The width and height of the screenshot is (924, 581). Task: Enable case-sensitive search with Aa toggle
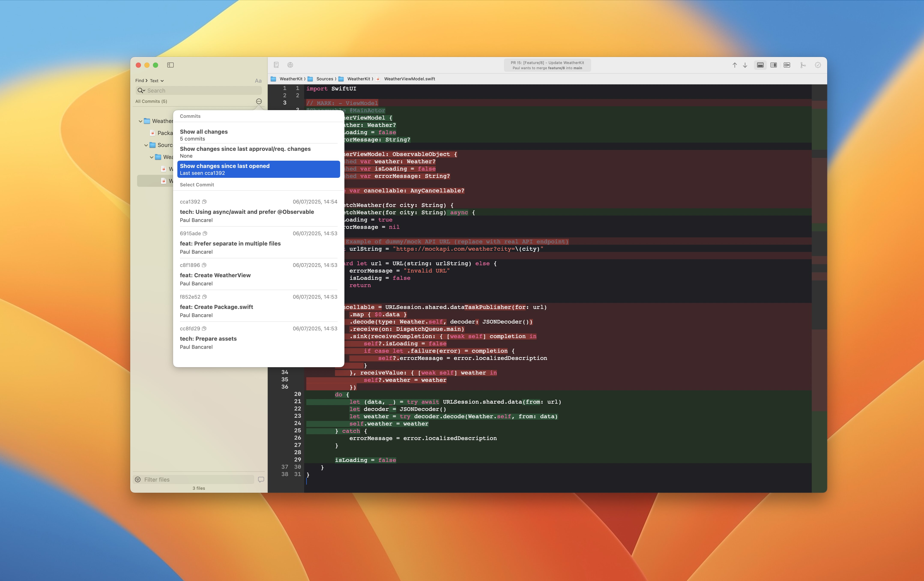point(257,81)
